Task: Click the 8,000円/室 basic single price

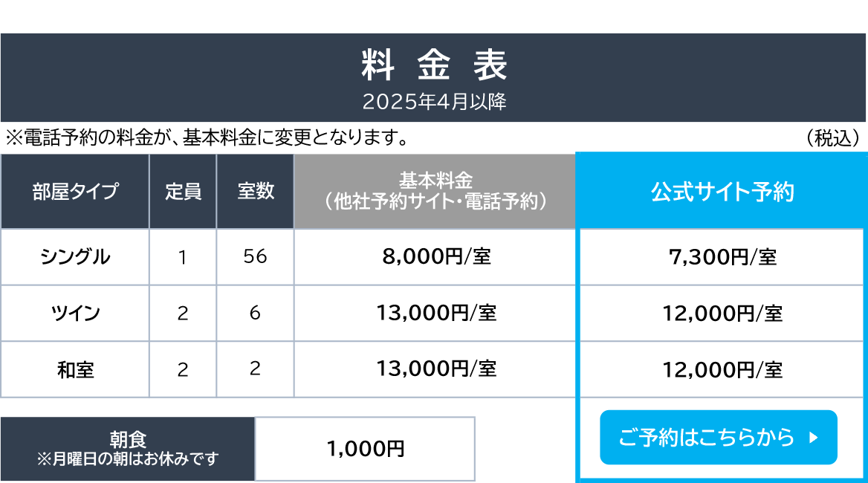Action: (x=435, y=257)
